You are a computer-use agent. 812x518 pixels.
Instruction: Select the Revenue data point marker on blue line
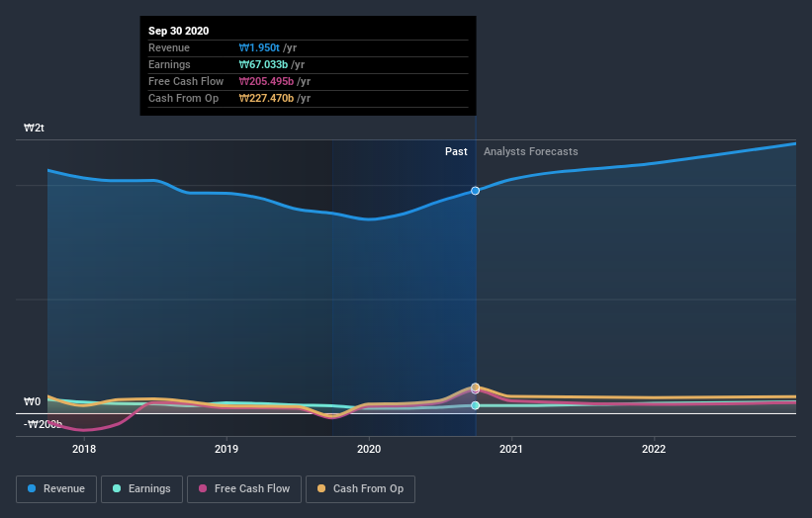(x=476, y=191)
